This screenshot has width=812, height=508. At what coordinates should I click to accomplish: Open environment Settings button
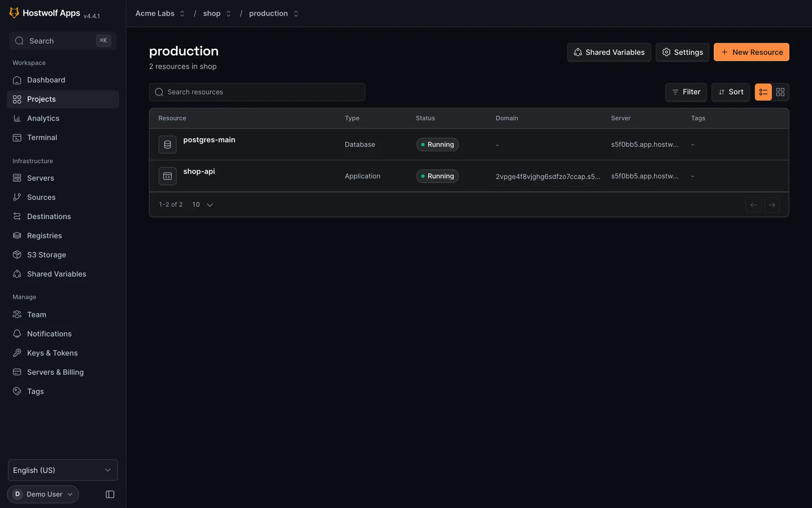pyautogui.click(x=683, y=52)
